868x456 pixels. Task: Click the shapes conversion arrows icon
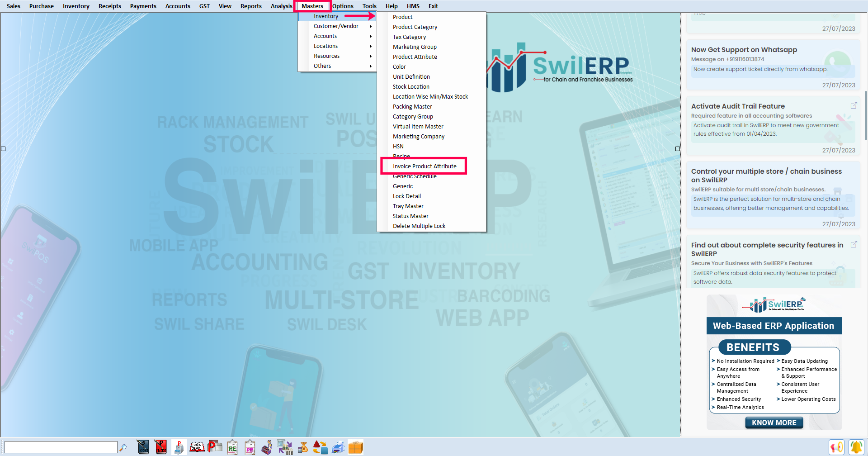320,447
